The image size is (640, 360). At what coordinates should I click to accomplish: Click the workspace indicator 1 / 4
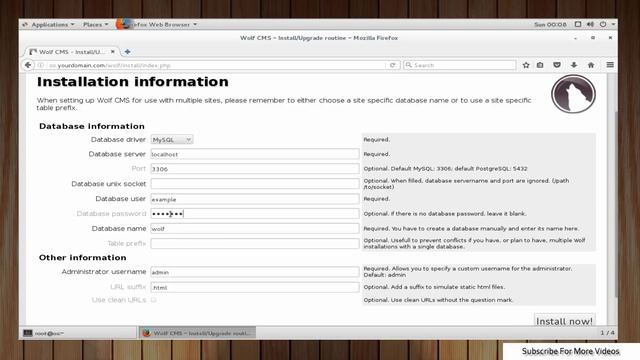(x=607, y=333)
